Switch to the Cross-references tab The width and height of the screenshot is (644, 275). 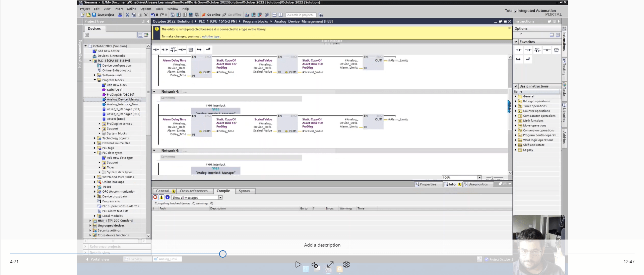(194, 191)
